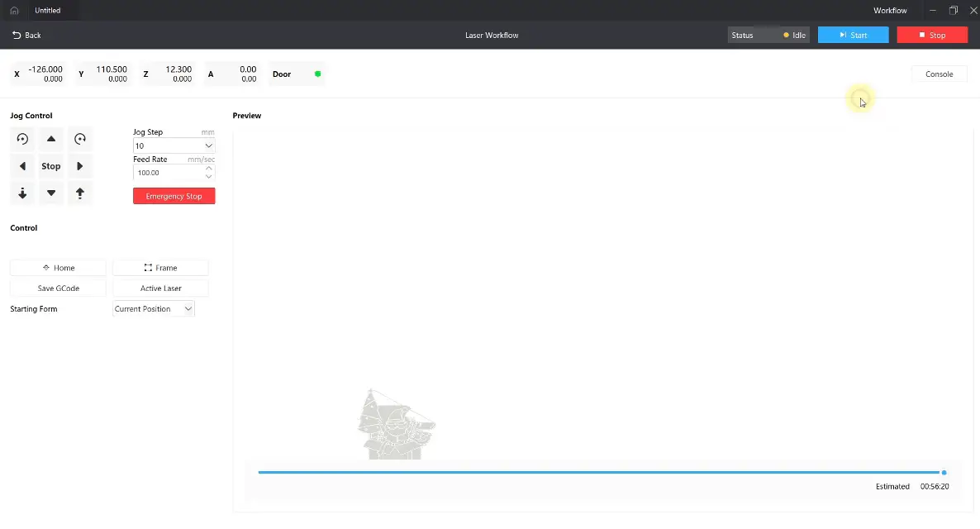Lower the Z axis with bottom-left arrow
Screen dimensions: 980x529
coord(23,193)
